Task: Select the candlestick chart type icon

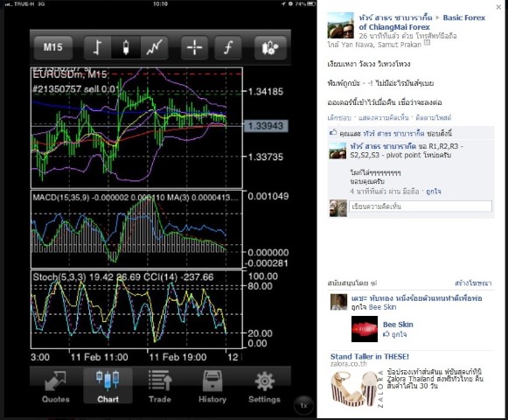Action: pyautogui.click(x=126, y=47)
